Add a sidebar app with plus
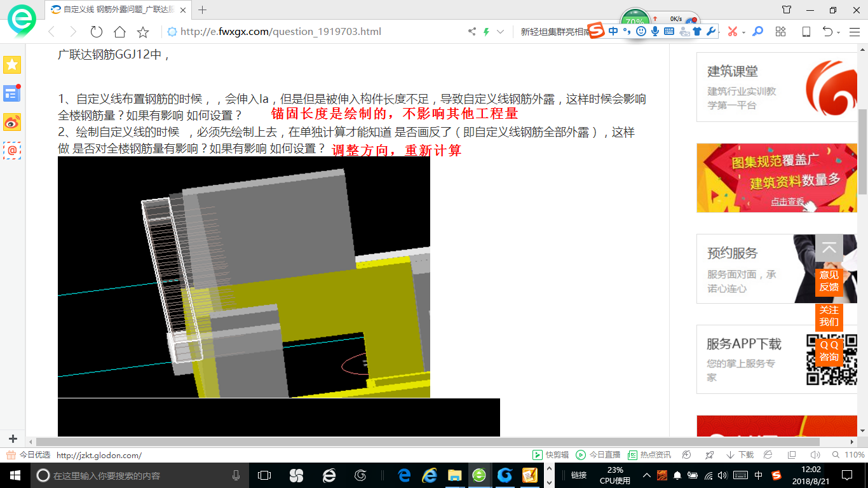The height and width of the screenshot is (488, 868). tap(13, 438)
